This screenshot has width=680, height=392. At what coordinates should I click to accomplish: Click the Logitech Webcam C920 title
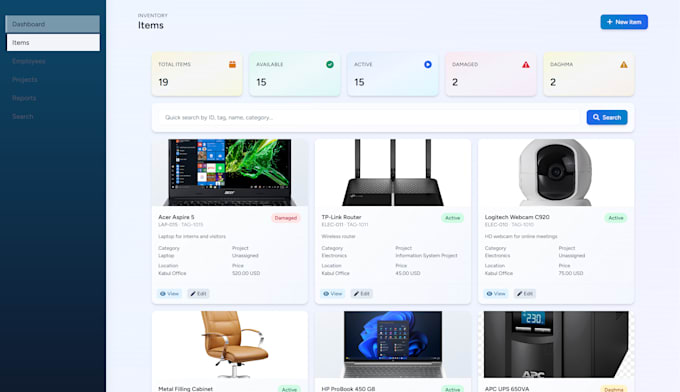tap(517, 217)
